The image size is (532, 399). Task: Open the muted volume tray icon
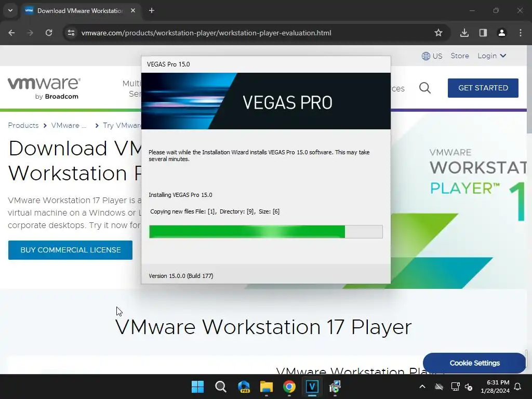click(469, 387)
